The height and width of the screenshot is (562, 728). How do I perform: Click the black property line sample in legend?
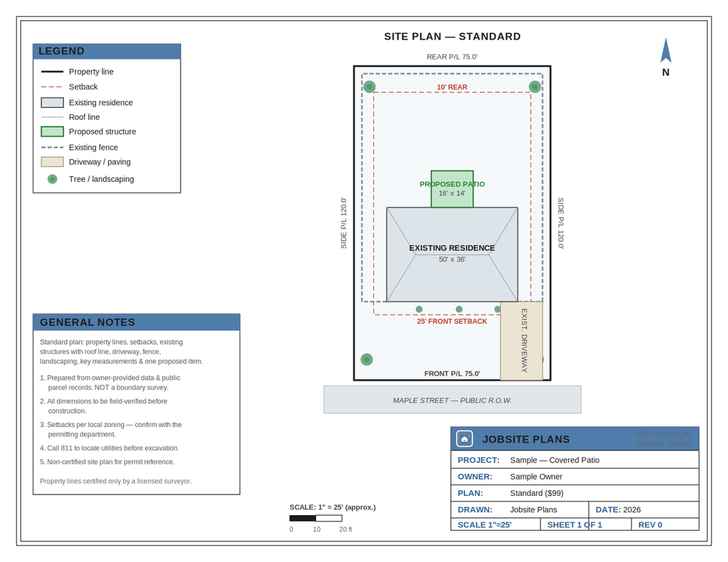tap(52, 72)
